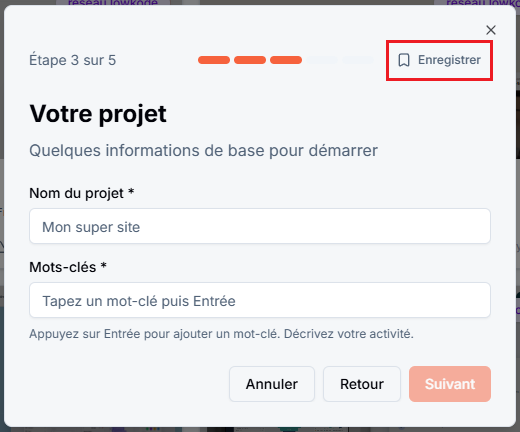Select the fifth grey progress segment
Viewport: 520px width, 432px height.
[358, 60]
